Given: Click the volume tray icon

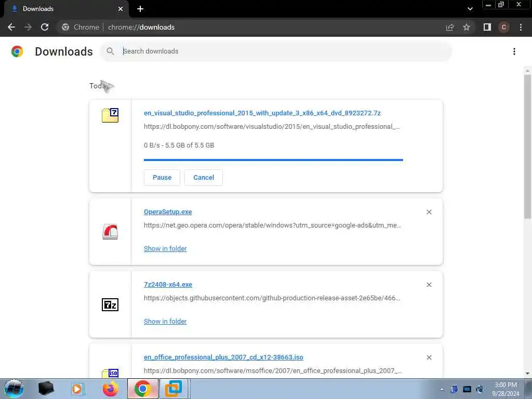Looking at the screenshot, I should pyautogui.click(x=480, y=389).
